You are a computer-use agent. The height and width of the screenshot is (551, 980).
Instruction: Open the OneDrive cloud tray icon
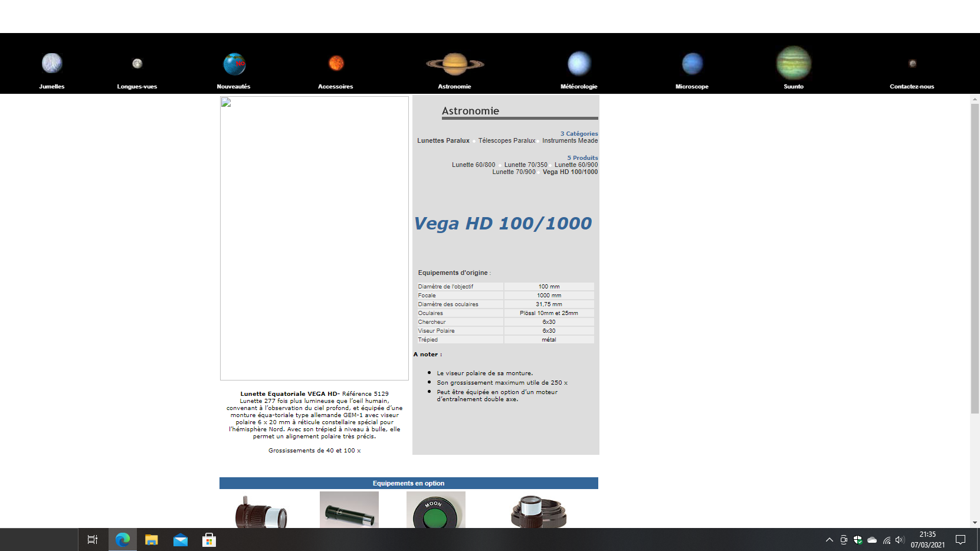point(872,540)
